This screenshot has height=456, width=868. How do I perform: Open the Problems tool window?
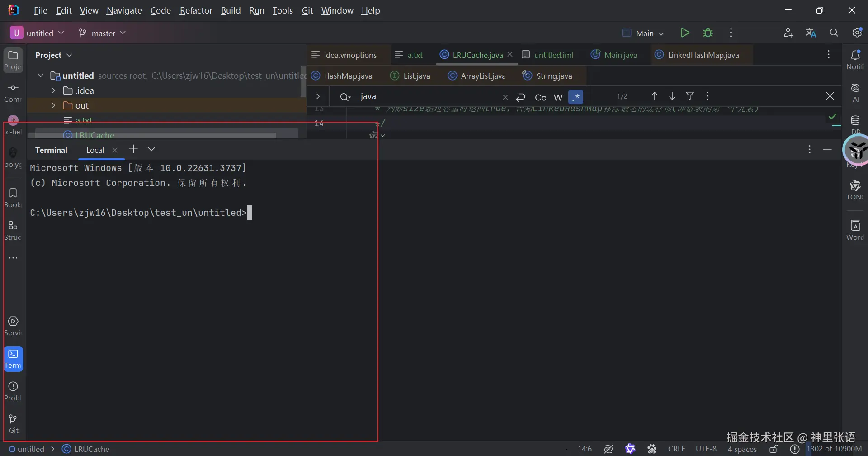[13, 391]
